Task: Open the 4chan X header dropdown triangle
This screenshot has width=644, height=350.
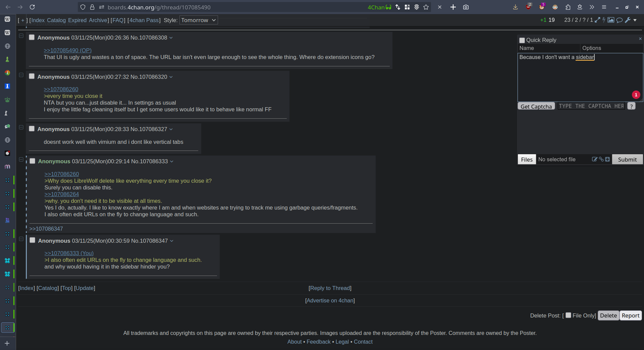Action: (x=635, y=20)
